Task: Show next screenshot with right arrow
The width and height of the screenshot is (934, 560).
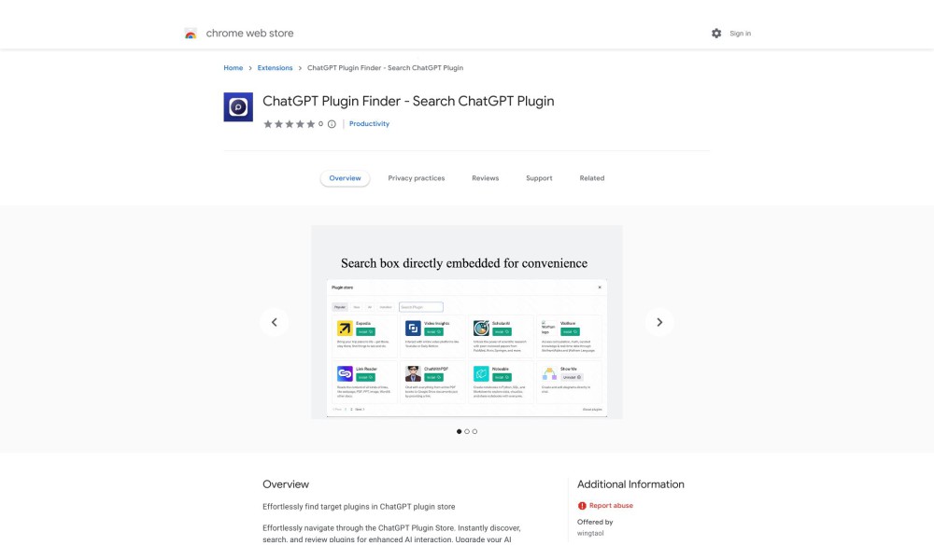Action: [659, 322]
